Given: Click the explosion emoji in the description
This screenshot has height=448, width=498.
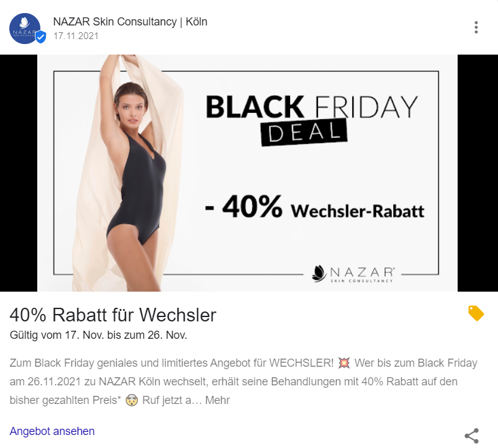Looking at the screenshot, I should [x=344, y=363].
